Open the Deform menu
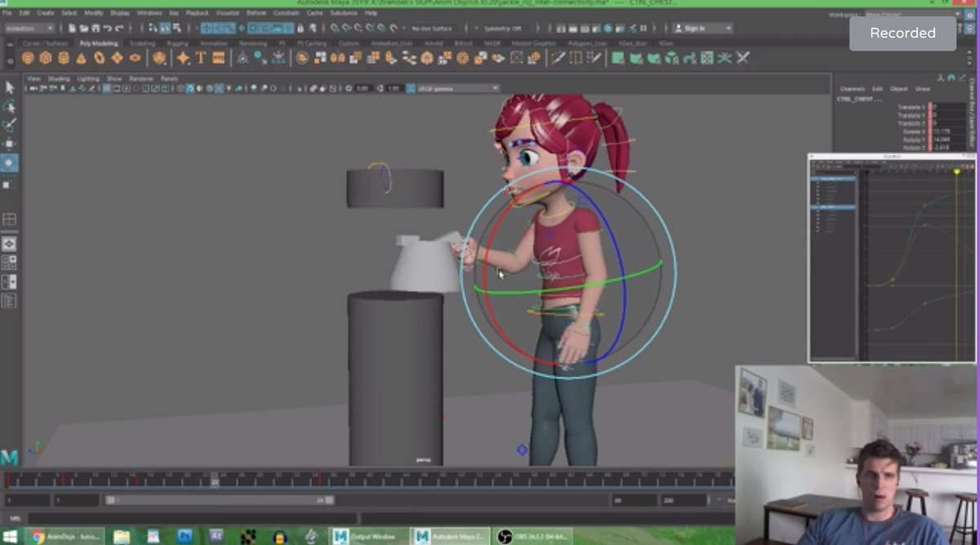980x545 pixels. (x=256, y=14)
